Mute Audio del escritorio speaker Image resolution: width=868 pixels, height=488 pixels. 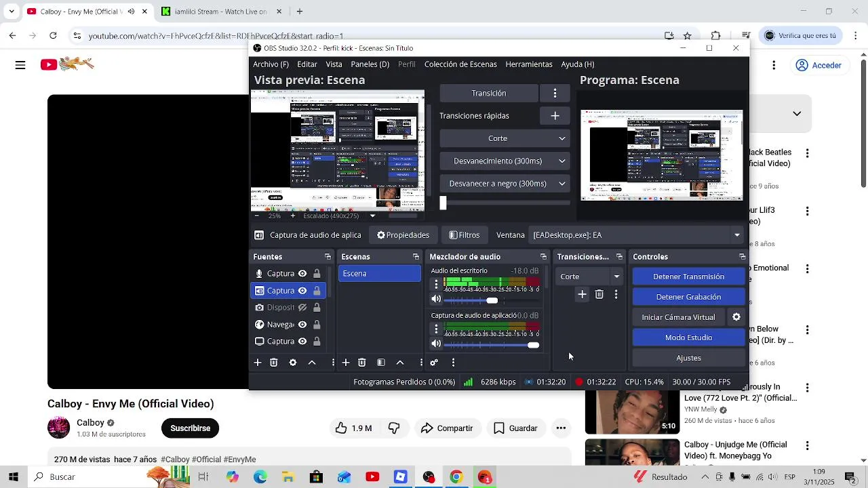point(436,300)
